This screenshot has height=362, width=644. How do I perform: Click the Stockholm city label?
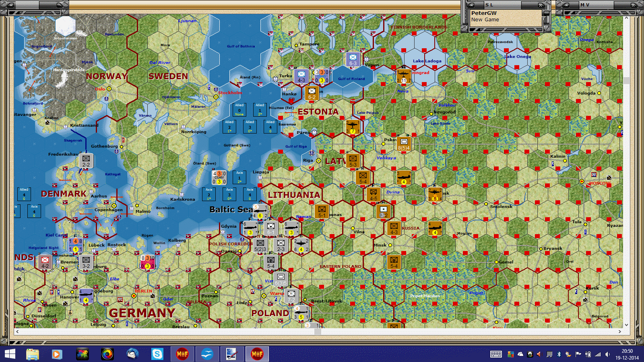tap(230, 93)
